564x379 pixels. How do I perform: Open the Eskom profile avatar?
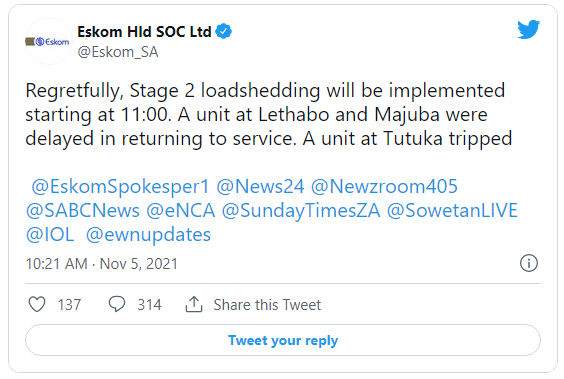pos(48,41)
